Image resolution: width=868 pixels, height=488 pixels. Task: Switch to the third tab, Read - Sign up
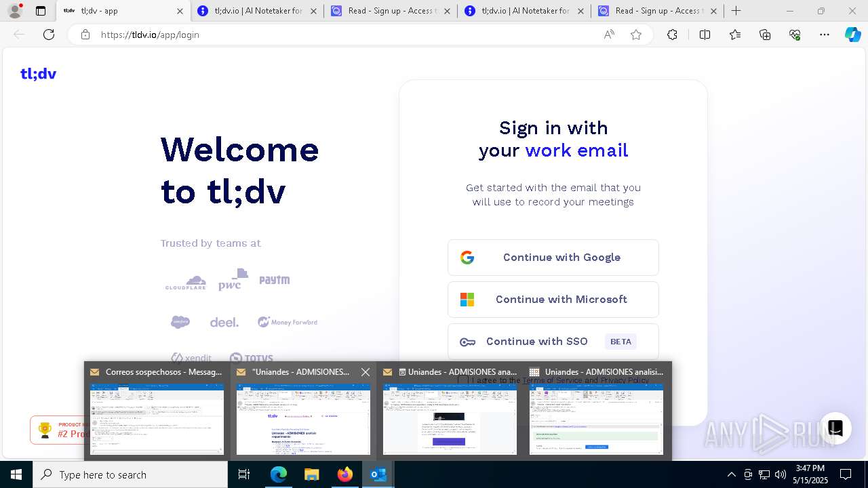391,11
